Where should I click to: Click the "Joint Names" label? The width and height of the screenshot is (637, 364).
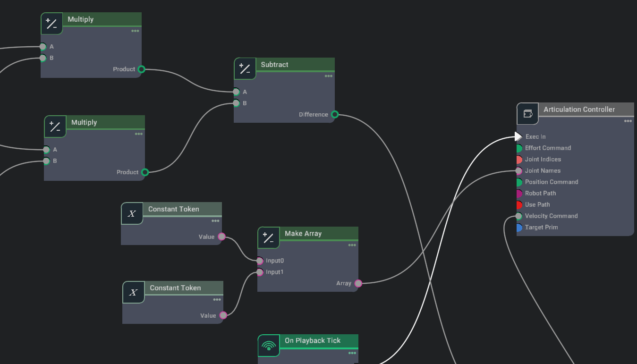click(x=543, y=170)
